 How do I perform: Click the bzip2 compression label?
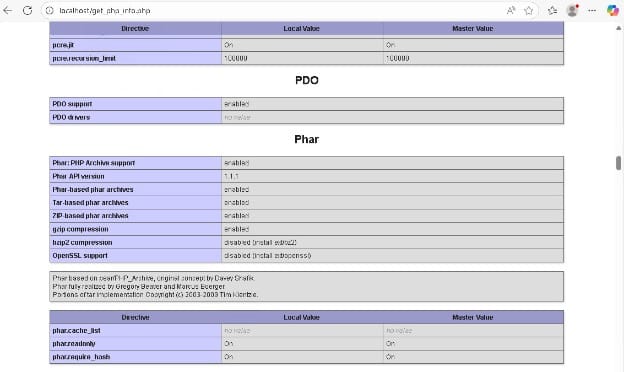point(82,243)
